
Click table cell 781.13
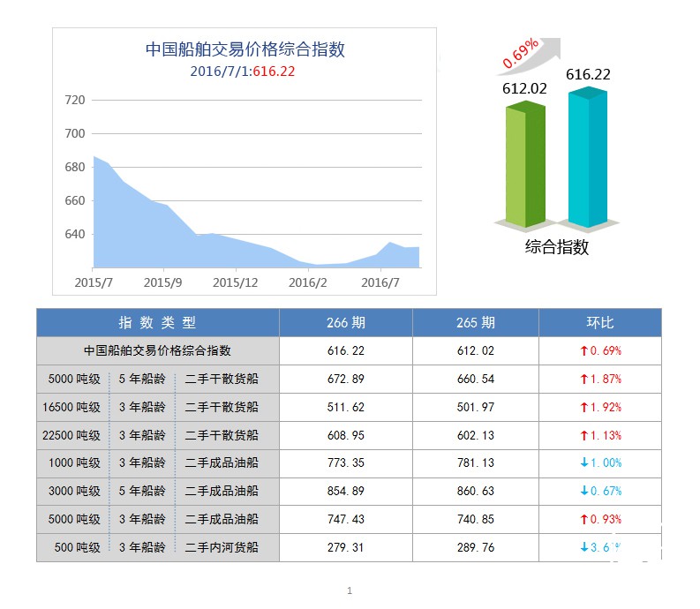click(x=476, y=463)
